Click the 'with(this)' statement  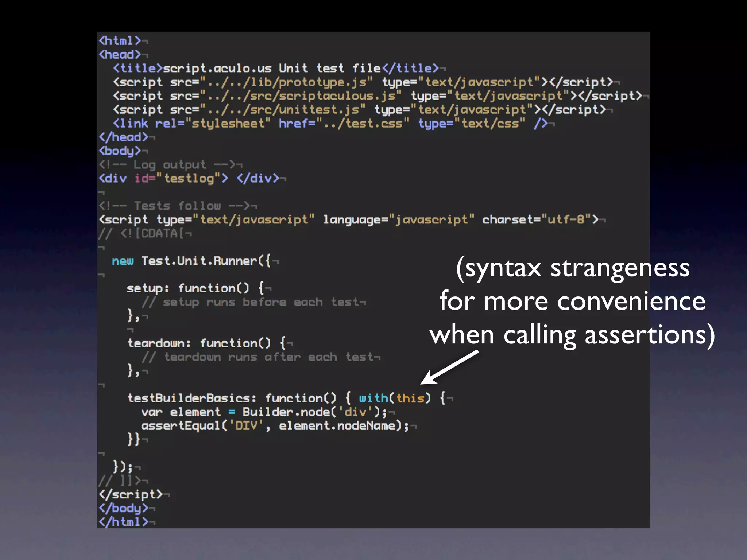(x=395, y=398)
